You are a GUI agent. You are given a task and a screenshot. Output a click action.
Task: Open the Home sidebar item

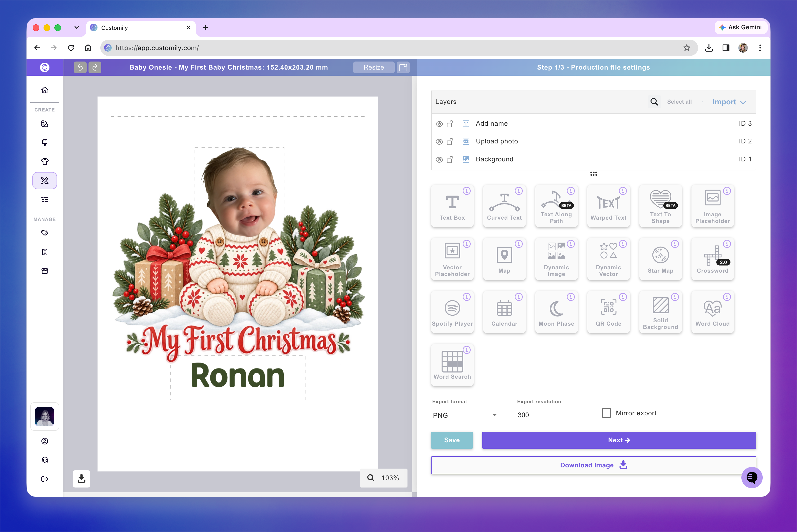point(45,90)
